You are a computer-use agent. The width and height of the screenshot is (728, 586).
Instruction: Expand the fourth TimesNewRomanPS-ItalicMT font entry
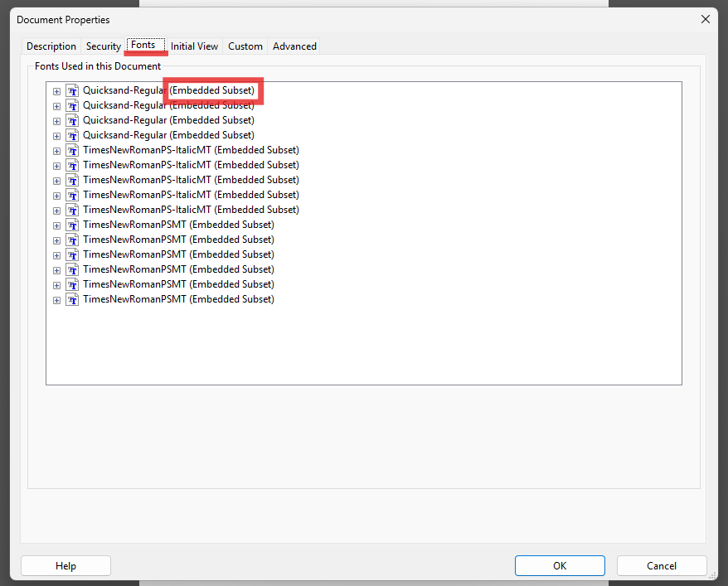click(x=56, y=196)
